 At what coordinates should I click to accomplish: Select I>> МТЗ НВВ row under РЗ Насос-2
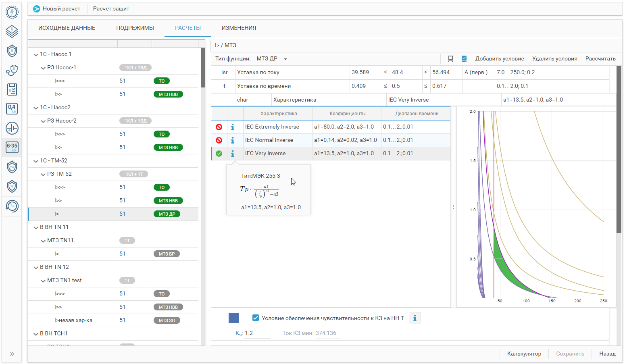pos(113,148)
